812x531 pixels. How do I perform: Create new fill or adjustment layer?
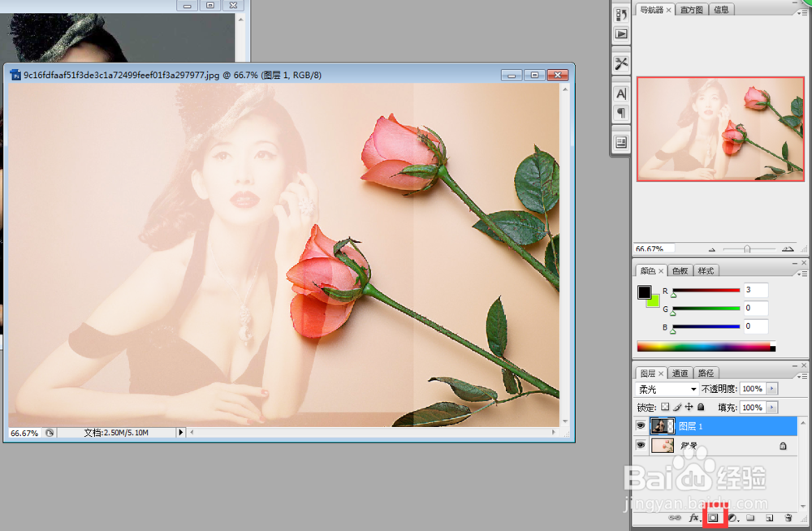click(x=732, y=517)
